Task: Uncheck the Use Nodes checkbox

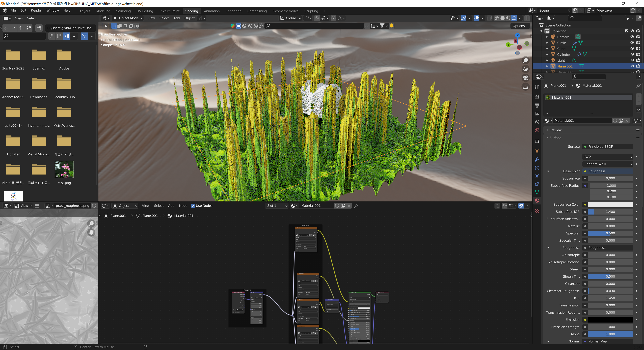Action: click(193, 206)
